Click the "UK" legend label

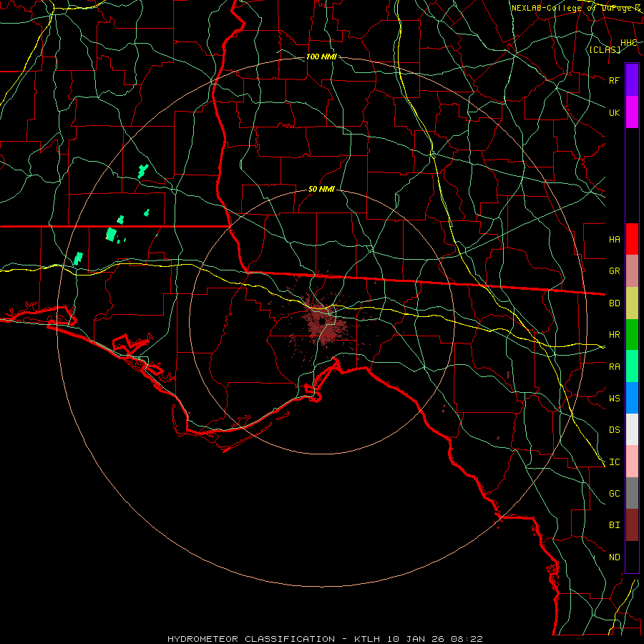(x=615, y=112)
